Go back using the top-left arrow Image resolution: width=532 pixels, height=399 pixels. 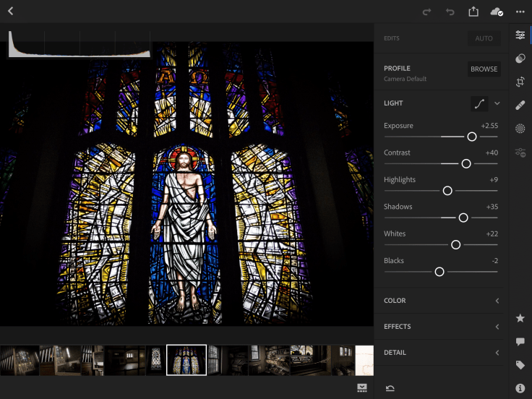(x=11, y=11)
